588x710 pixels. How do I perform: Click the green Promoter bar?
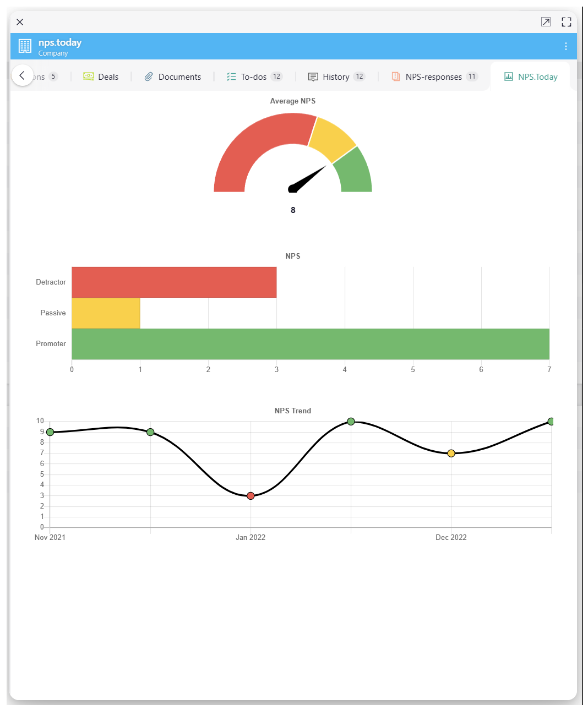point(310,344)
